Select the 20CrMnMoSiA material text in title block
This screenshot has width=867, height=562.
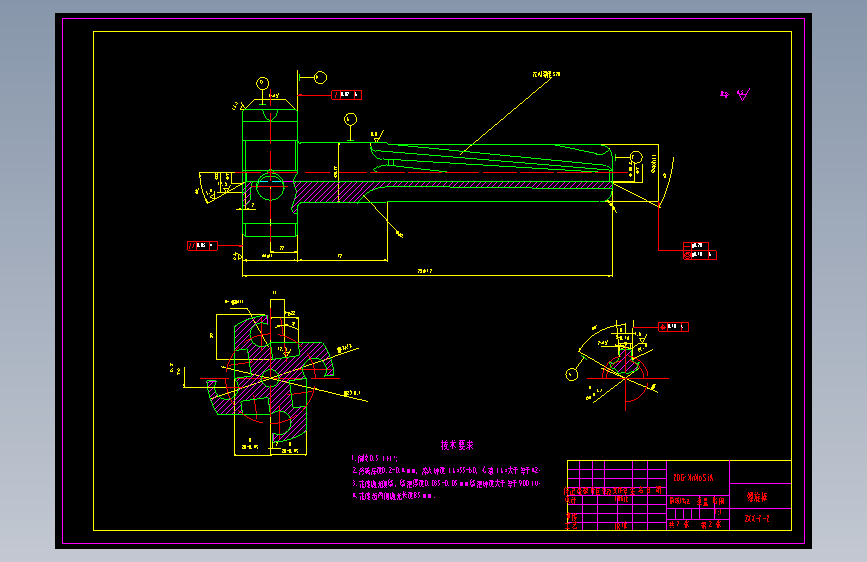coord(693,478)
